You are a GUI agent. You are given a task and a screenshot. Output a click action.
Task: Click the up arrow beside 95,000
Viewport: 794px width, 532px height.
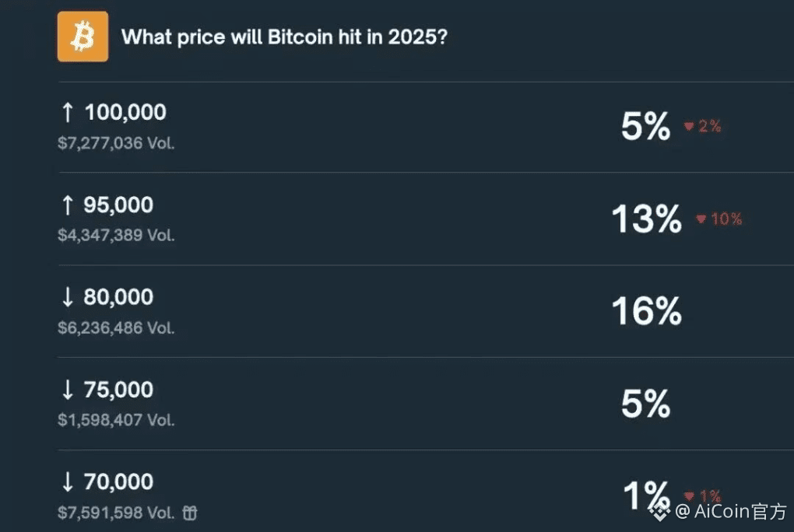click(68, 205)
